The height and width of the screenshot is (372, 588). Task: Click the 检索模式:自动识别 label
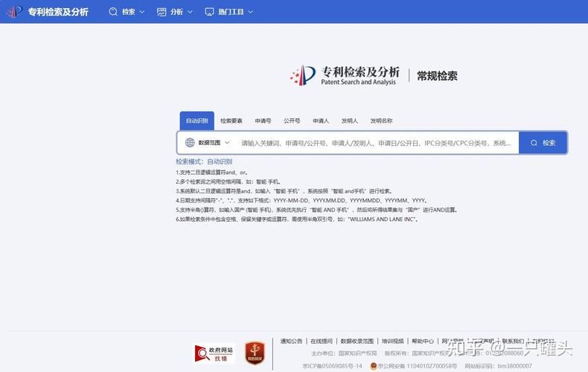[204, 161]
